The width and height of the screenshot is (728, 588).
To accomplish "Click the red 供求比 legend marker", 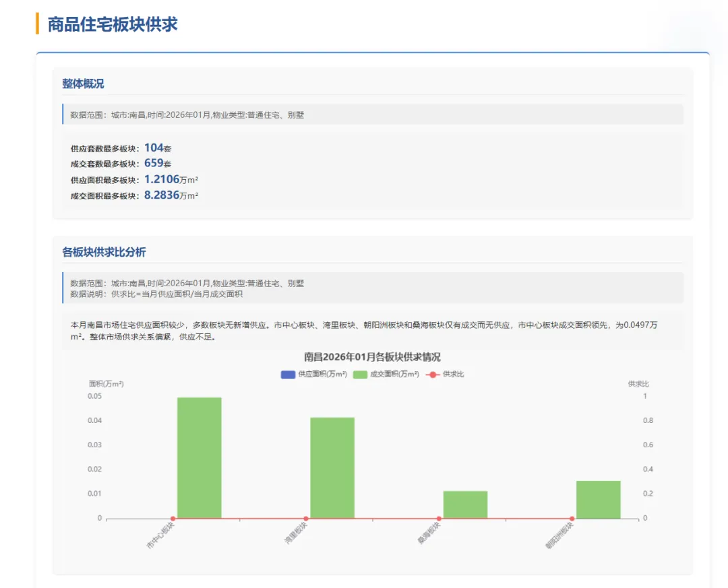I will click(433, 374).
